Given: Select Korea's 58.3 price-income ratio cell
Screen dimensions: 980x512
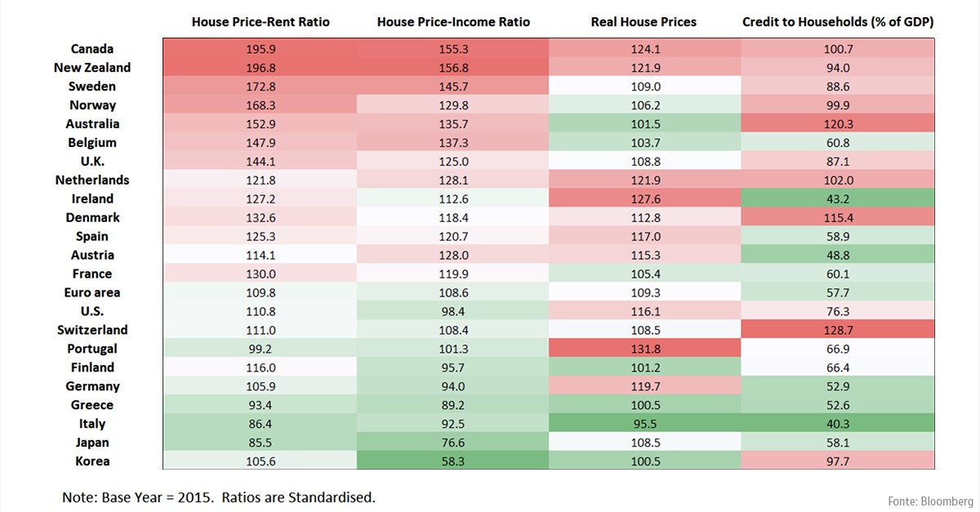Looking at the screenshot, I should 453,461.
